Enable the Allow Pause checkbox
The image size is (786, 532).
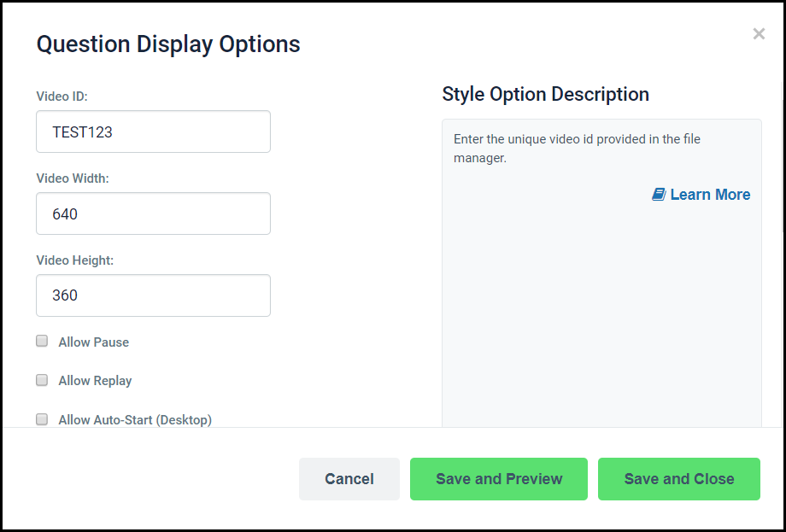pyautogui.click(x=42, y=341)
